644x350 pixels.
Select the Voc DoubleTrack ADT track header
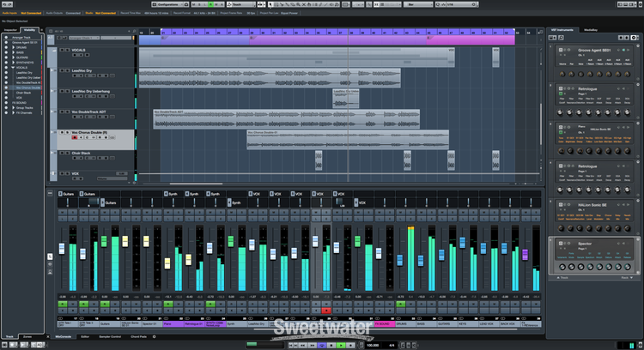[95, 119]
